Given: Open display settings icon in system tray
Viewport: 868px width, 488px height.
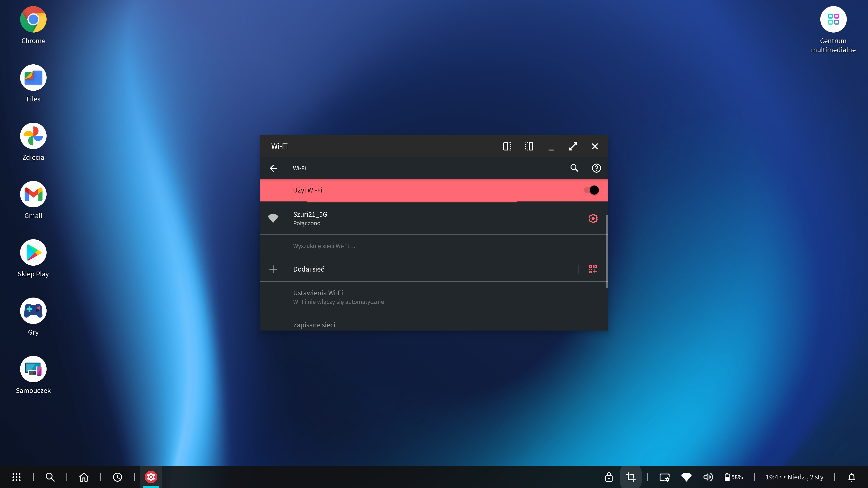Looking at the screenshot, I should (x=664, y=477).
